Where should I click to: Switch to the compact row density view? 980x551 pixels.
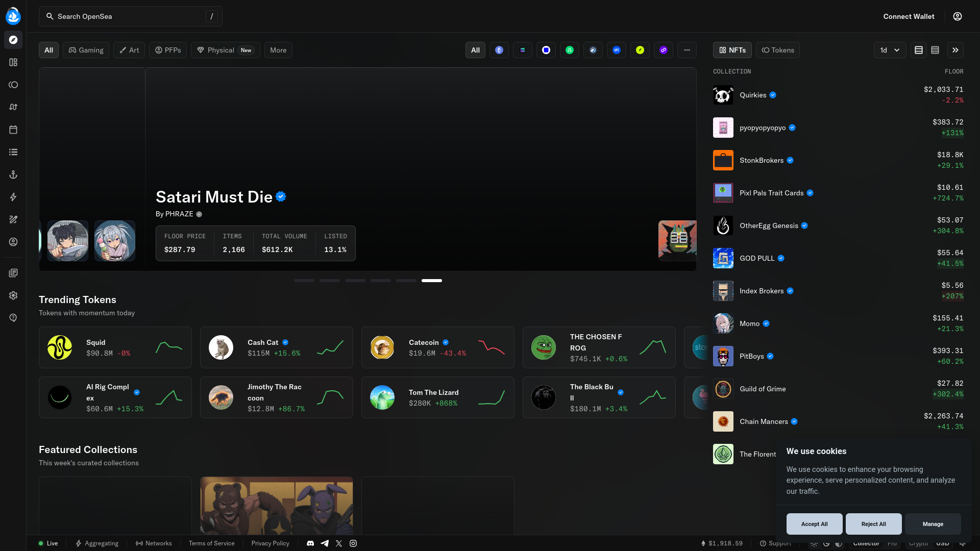935,50
